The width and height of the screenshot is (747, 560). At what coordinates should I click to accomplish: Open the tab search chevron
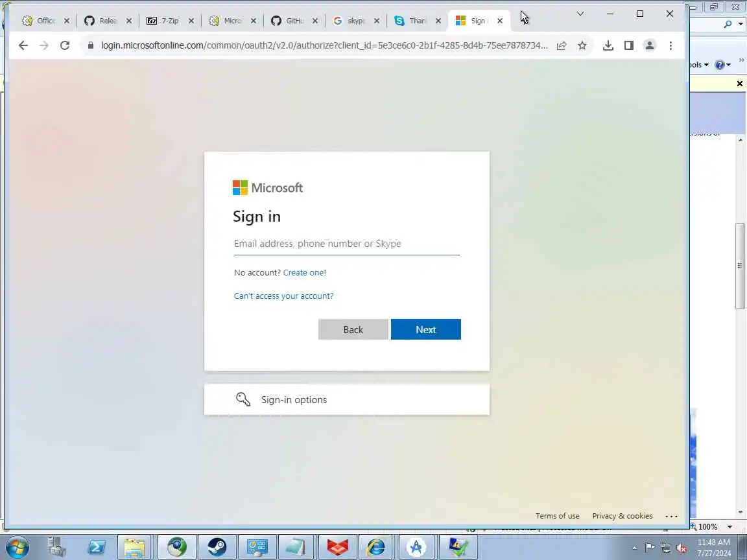pos(580,14)
